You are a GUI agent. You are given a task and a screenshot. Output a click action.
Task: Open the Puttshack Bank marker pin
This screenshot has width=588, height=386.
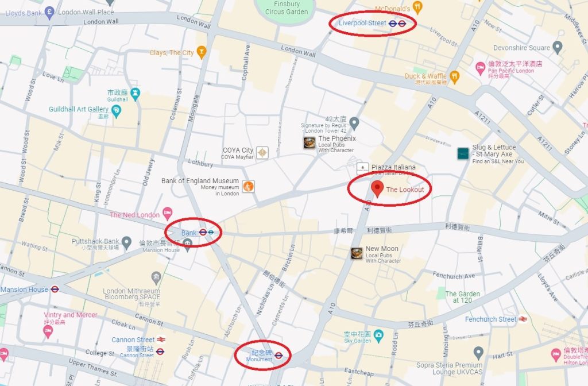click(x=127, y=242)
